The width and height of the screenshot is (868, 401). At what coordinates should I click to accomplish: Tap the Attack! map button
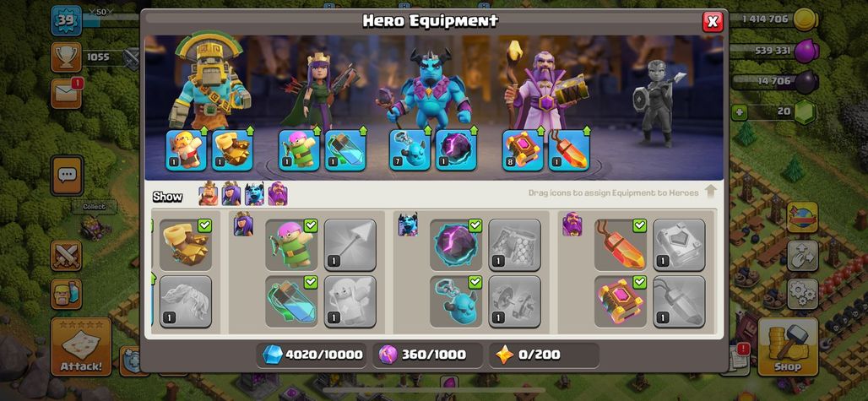81,347
